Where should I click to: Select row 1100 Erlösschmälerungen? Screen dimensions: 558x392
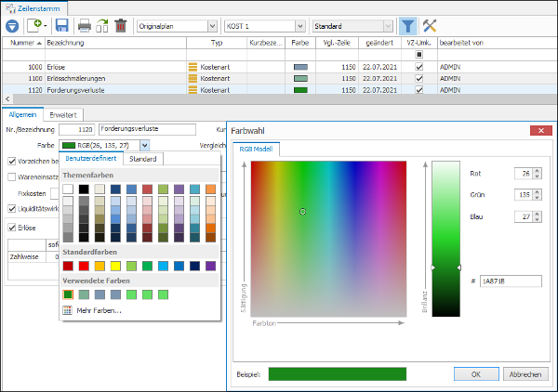279,78
